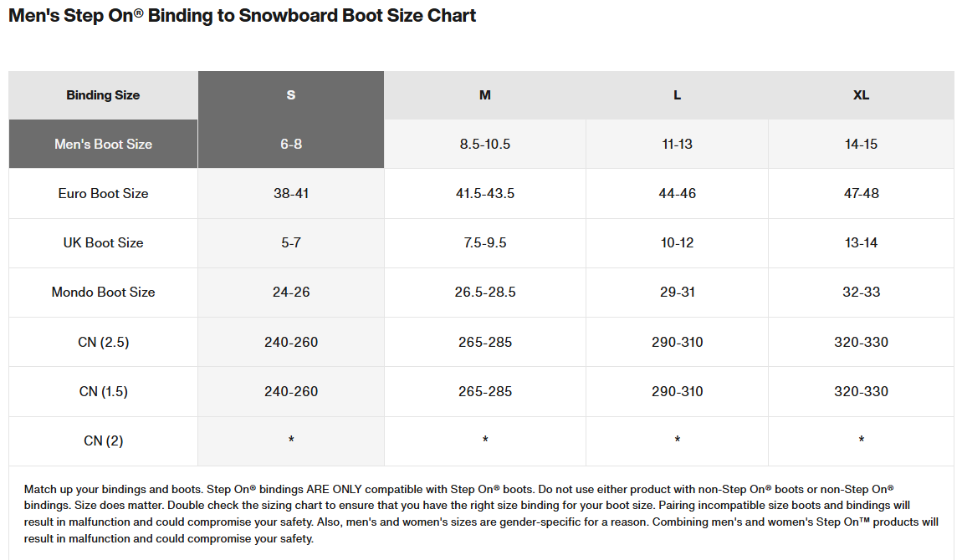The width and height of the screenshot is (962, 560).
Task: Select the CN (2) row label
Action: click(x=103, y=441)
